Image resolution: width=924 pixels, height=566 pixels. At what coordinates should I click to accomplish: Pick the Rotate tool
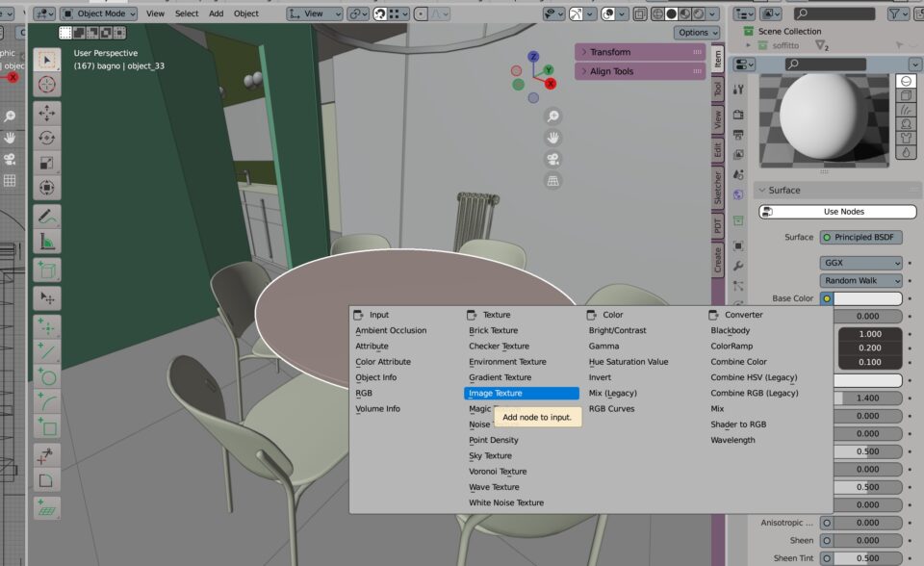pyautogui.click(x=46, y=138)
